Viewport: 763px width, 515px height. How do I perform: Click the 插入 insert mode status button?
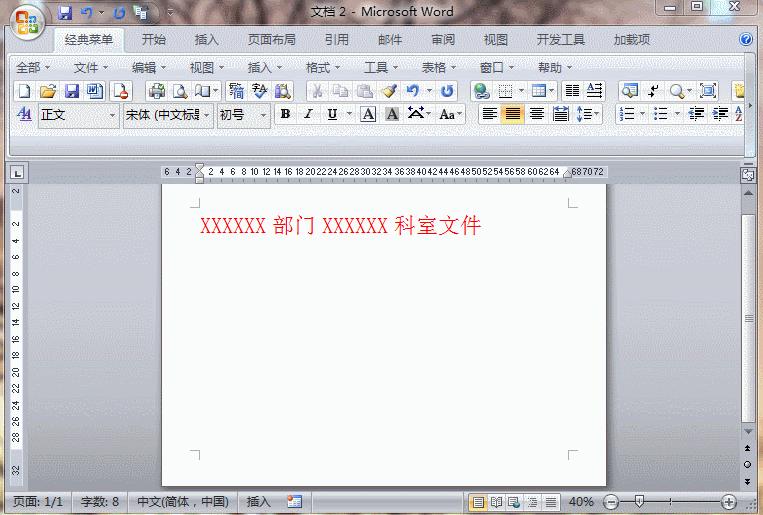coord(258,501)
